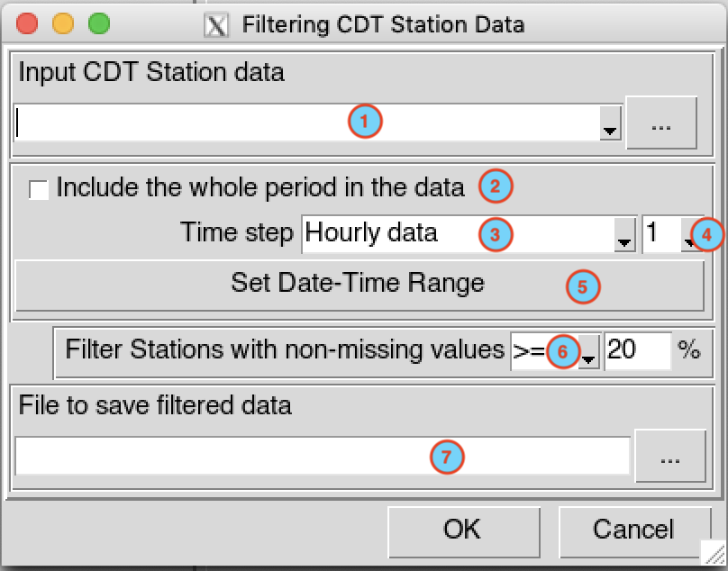Browse for input CDT station data file
Screen dimensions: 728x571
click(x=661, y=123)
